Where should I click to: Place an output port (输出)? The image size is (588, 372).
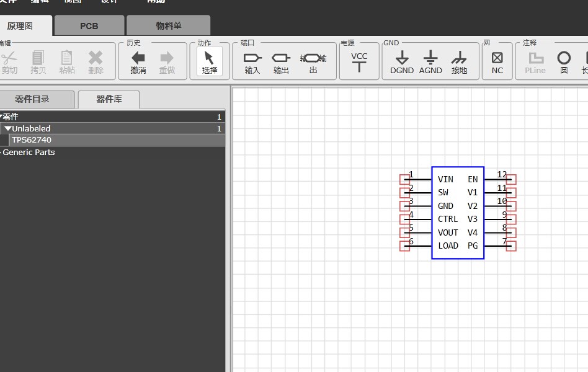281,63
